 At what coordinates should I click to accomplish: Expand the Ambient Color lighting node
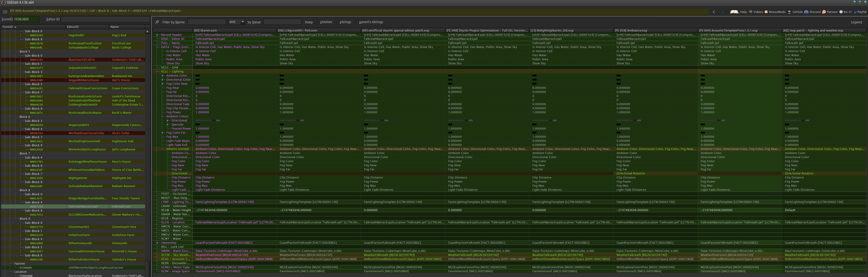coord(163,76)
